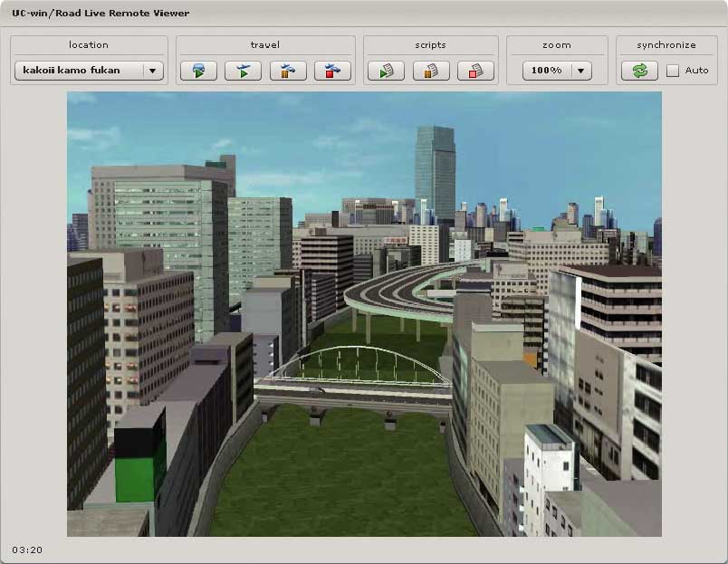Click the 3D city live view
Image resolution: width=728 pixels, height=564 pixels.
[x=365, y=314]
